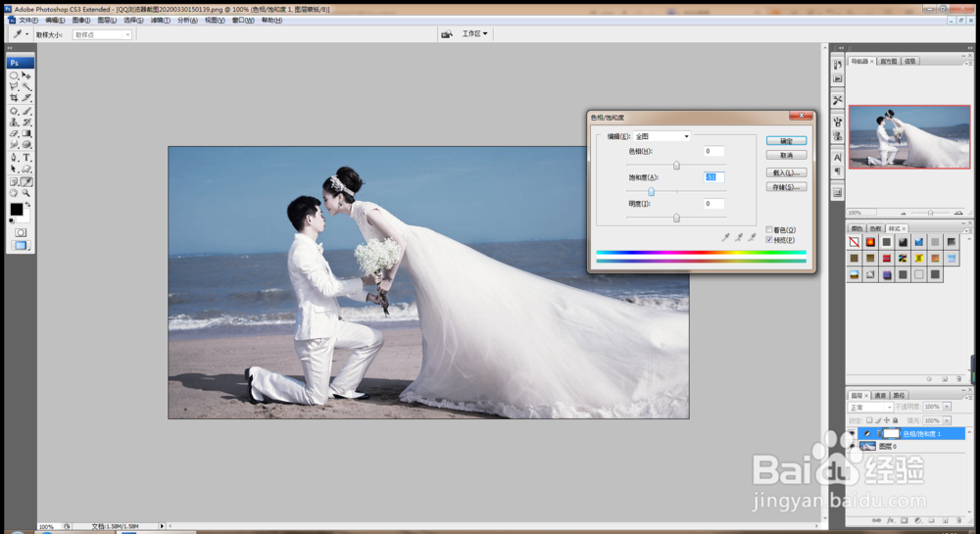Open the Layers panel options menu
980x534 pixels.
click(968, 397)
